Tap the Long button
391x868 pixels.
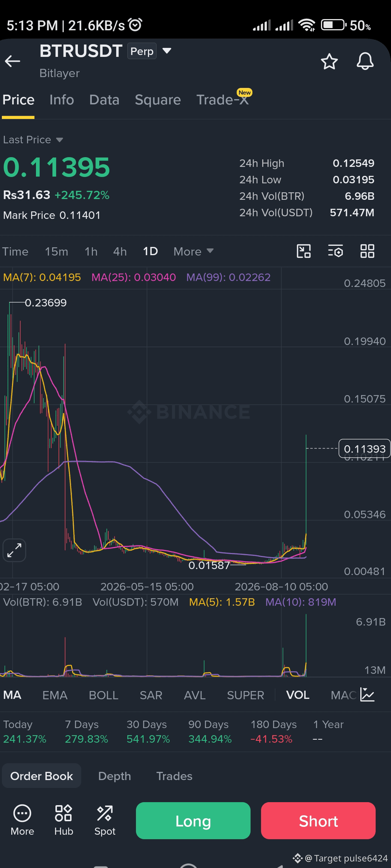coord(193,821)
